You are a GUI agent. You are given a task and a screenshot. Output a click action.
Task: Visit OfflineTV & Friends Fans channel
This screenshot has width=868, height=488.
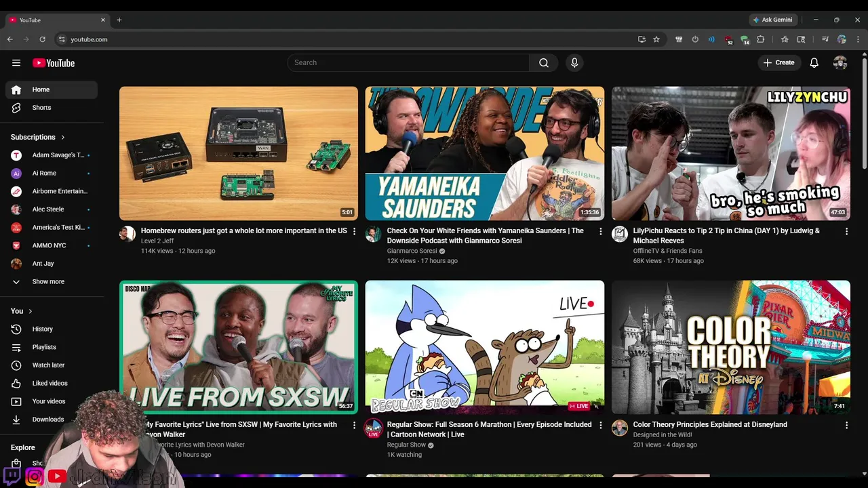(667, 251)
